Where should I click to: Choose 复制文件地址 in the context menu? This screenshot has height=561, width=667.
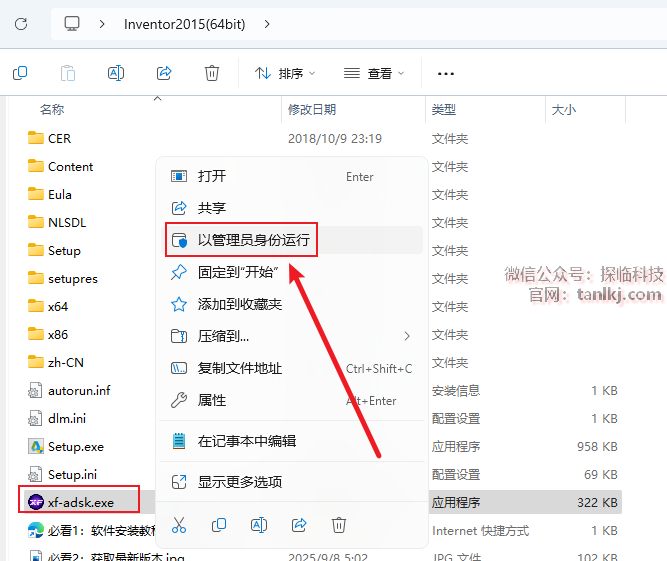click(291, 368)
